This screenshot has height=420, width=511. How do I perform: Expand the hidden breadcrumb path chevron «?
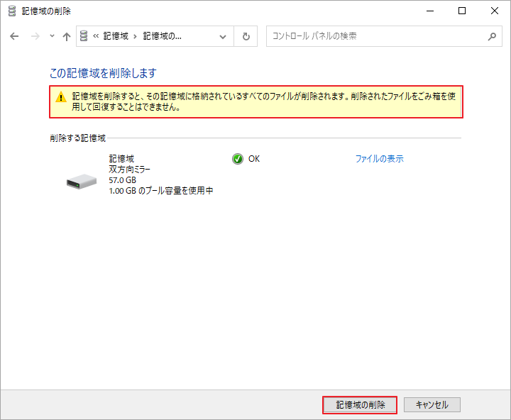pos(96,36)
